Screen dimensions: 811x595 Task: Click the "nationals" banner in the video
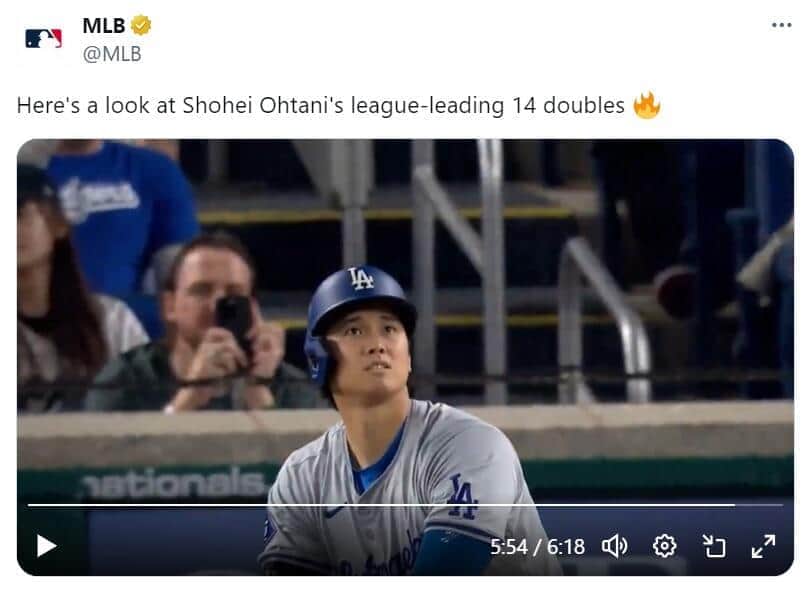point(174,482)
